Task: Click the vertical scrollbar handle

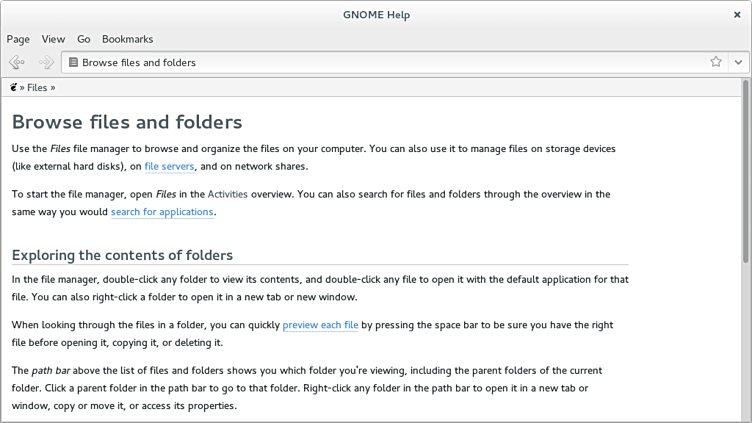Action: pos(745,170)
